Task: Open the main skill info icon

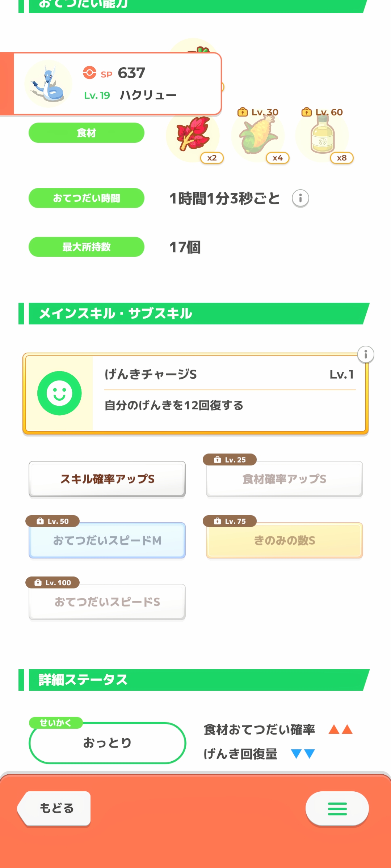Action: tap(366, 354)
